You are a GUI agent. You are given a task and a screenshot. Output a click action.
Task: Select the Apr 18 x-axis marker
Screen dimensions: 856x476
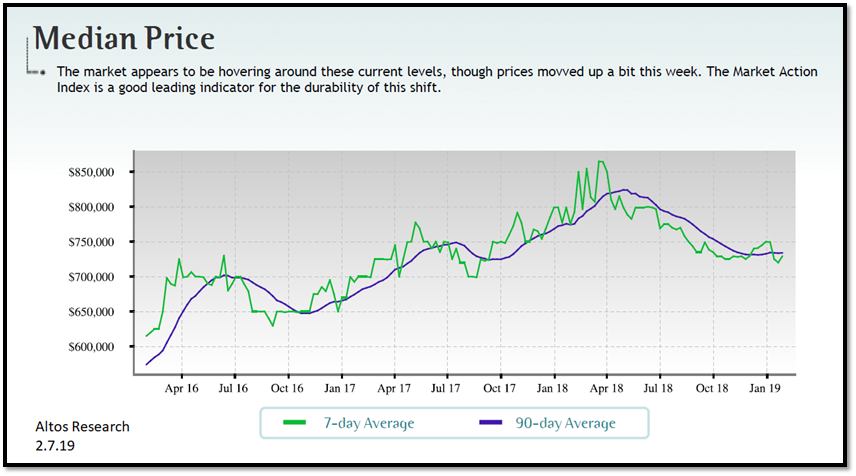[x=605, y=388]
